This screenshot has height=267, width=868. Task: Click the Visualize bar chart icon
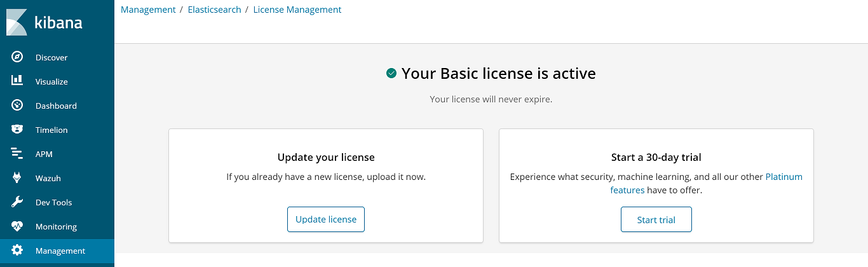(17, 81)
